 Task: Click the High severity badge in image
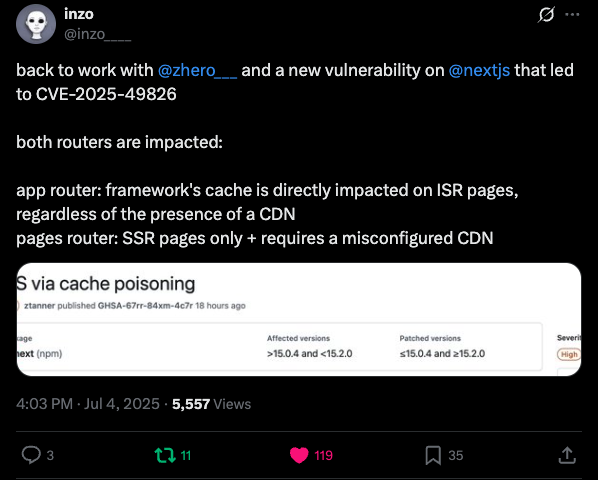(x=569, y=354)
